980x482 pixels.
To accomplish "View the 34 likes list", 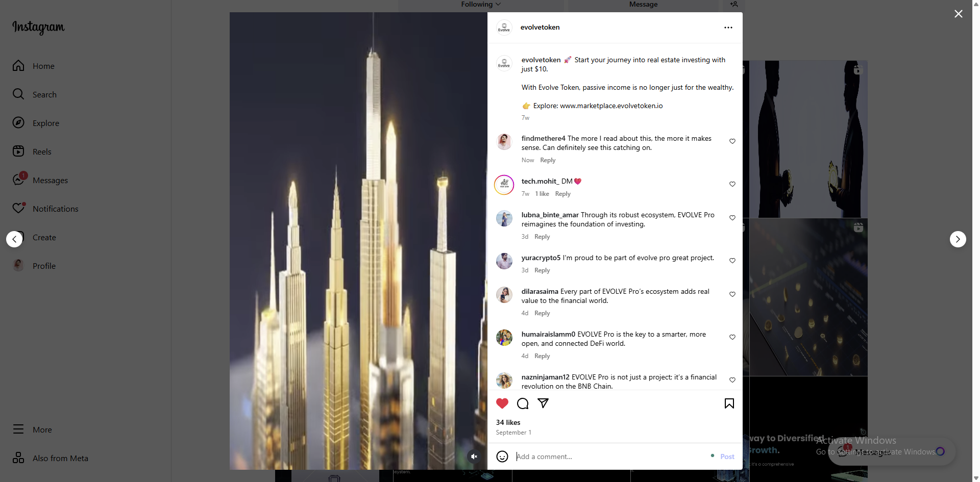I will (508, 422).
